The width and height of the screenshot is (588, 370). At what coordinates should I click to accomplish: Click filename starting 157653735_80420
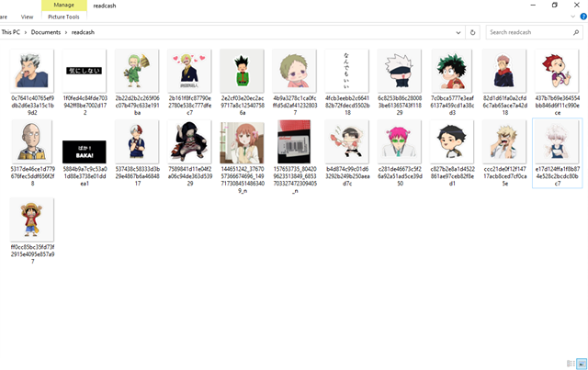[x=295, y=180]
